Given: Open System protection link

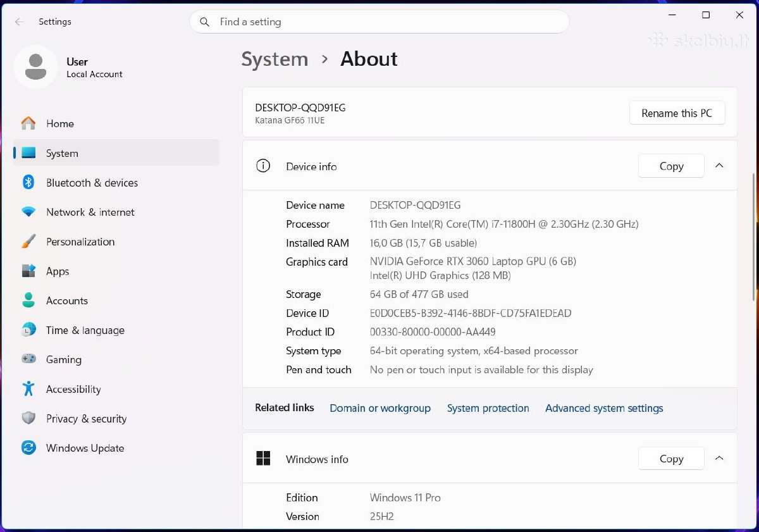Looking at the screenshot, I should 488,408.
